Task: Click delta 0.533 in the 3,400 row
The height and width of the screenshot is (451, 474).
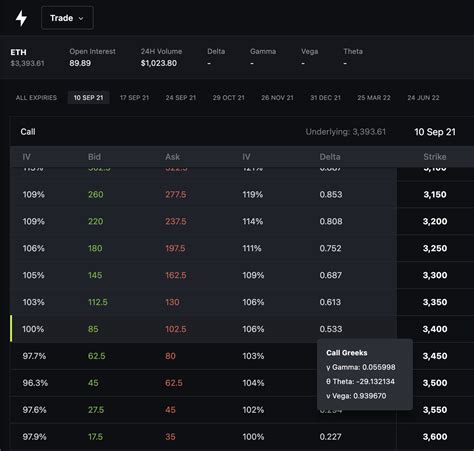Action: [x=331, y=329]
